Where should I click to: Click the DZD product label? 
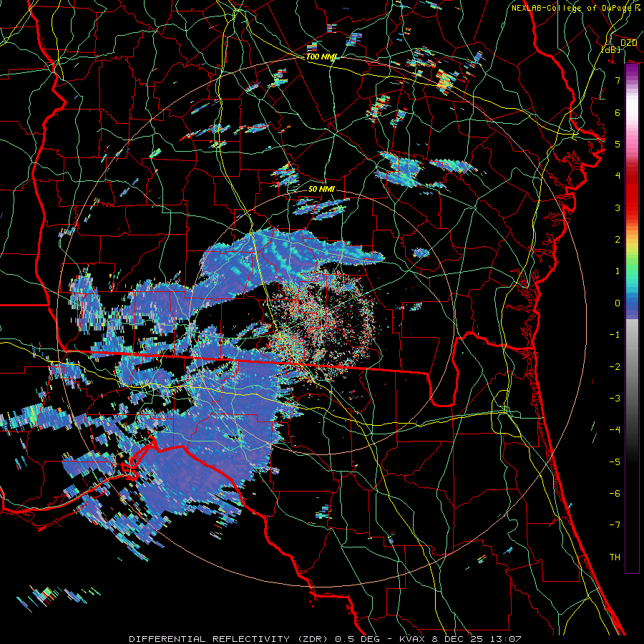click(628, 43)
